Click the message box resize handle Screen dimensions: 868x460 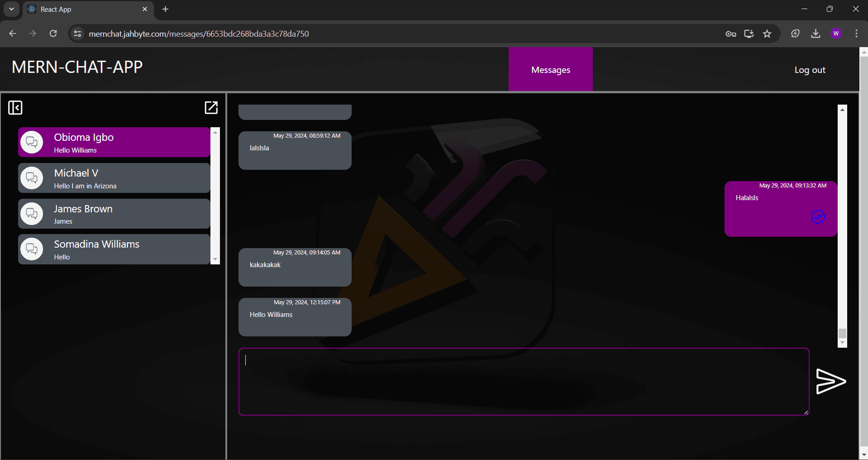click(806, 412)
